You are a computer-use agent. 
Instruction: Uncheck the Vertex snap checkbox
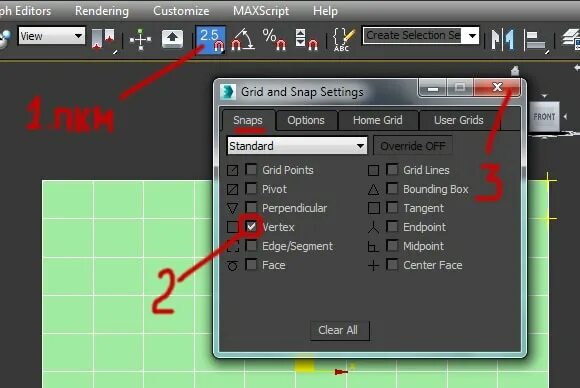[x=251, y=226]
